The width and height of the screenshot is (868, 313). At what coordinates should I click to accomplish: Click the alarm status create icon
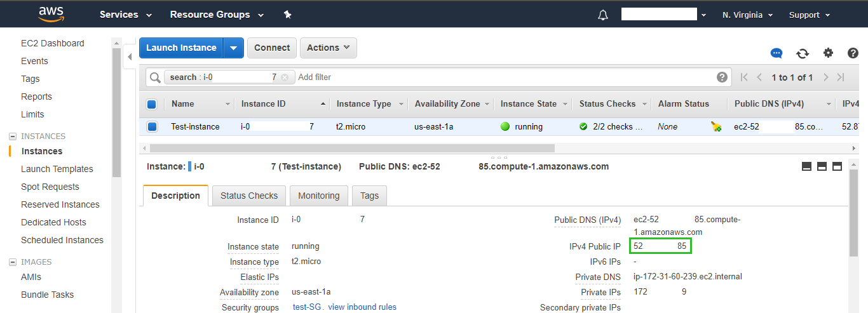click(716, 126)
